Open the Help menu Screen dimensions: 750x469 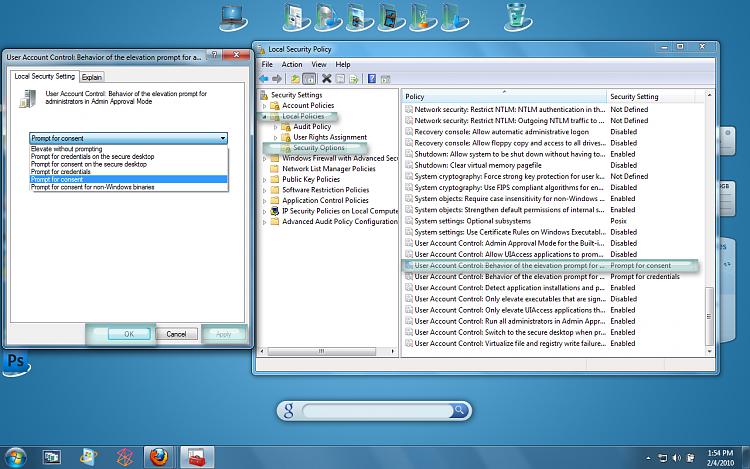pos(342,64)
